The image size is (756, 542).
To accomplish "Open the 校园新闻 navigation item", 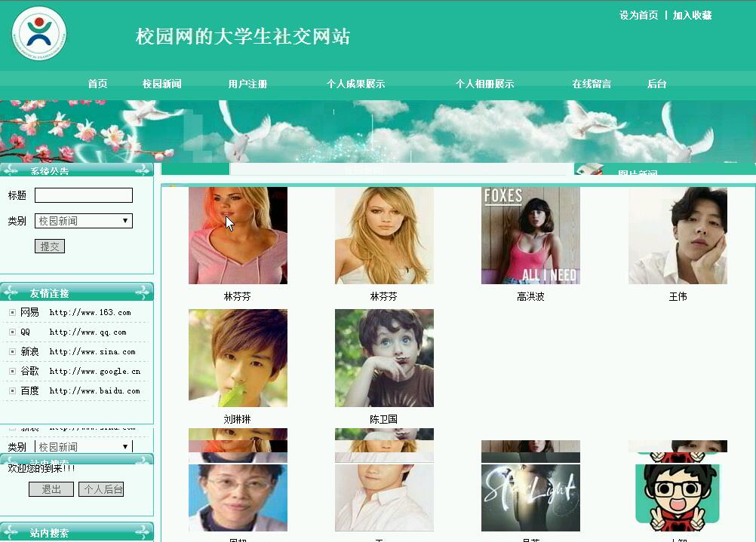I will 162,84.
